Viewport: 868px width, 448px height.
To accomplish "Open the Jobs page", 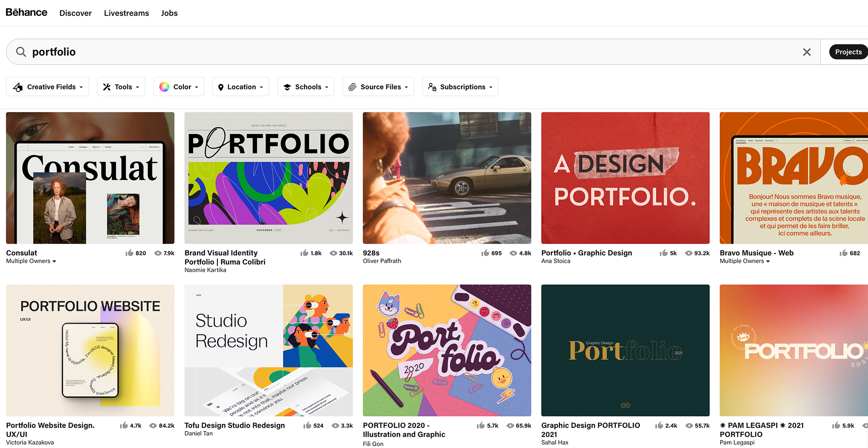I will [x=169, y=13].
